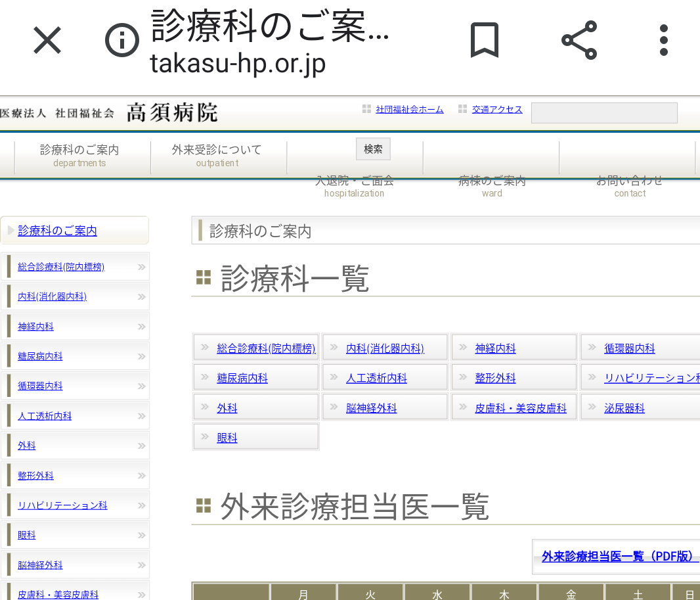This screenshot has width=700, height=600.
Task: Select 循環器内科 in department grid
Action: coord(630,348)
